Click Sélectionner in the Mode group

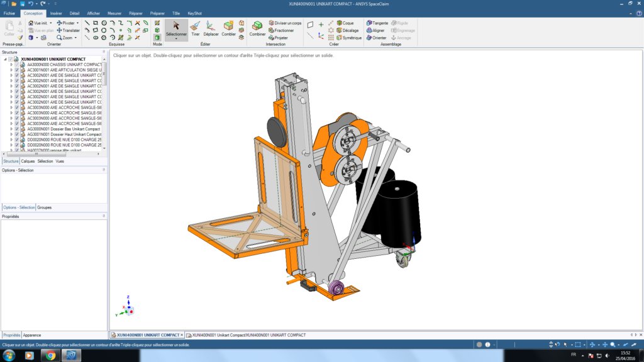(x=176, y=28)
